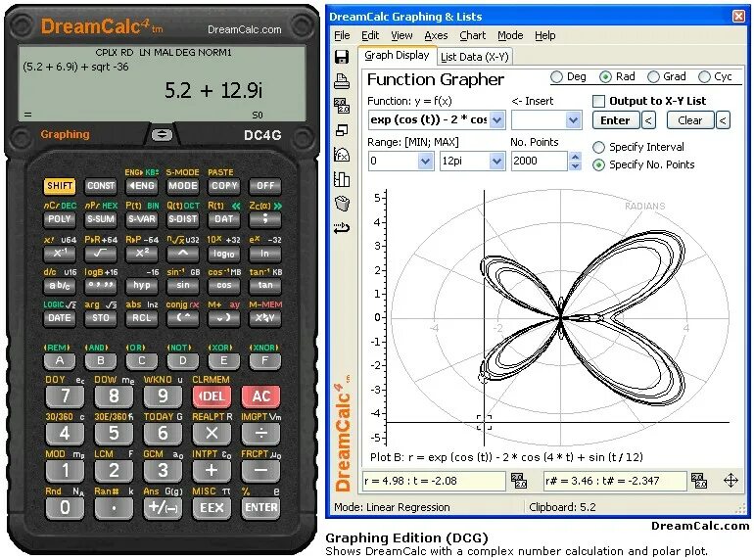Click the calculator sin key
Viewport: 754px width, 560px height.
coord(183,285)
